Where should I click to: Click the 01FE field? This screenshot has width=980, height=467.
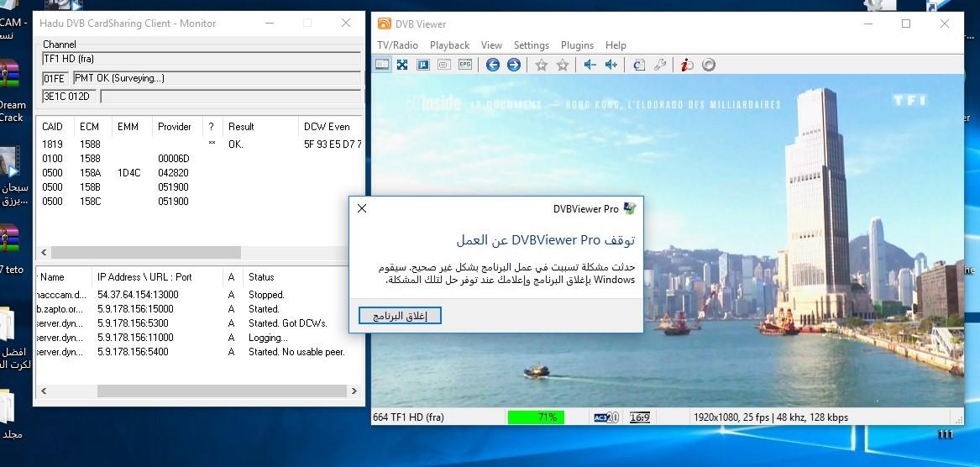click(x=55, y=78)
